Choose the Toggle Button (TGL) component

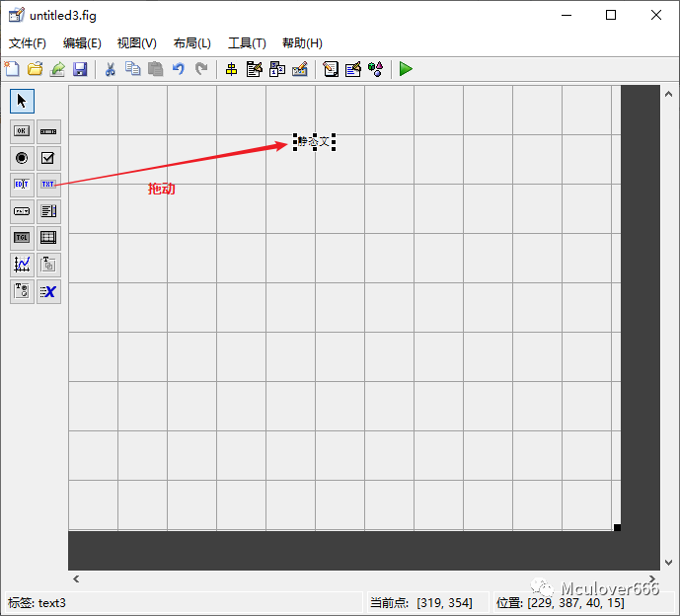click(x=22, y=238)
